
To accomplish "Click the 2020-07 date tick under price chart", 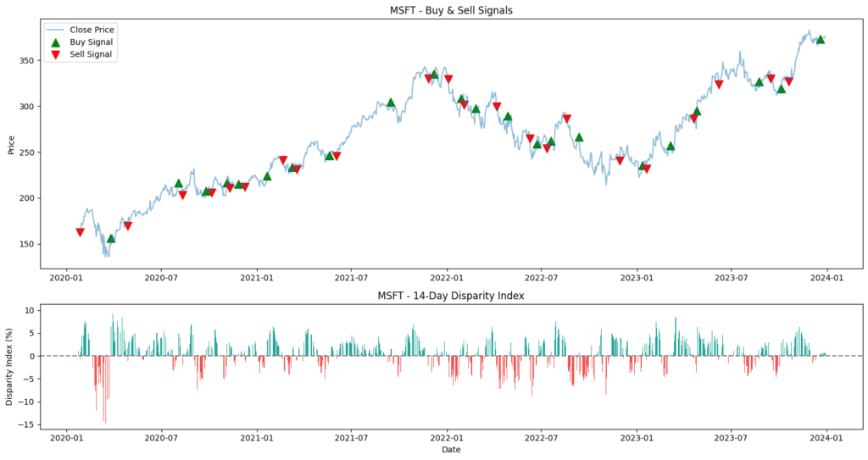I will click(x=161, y=277).
